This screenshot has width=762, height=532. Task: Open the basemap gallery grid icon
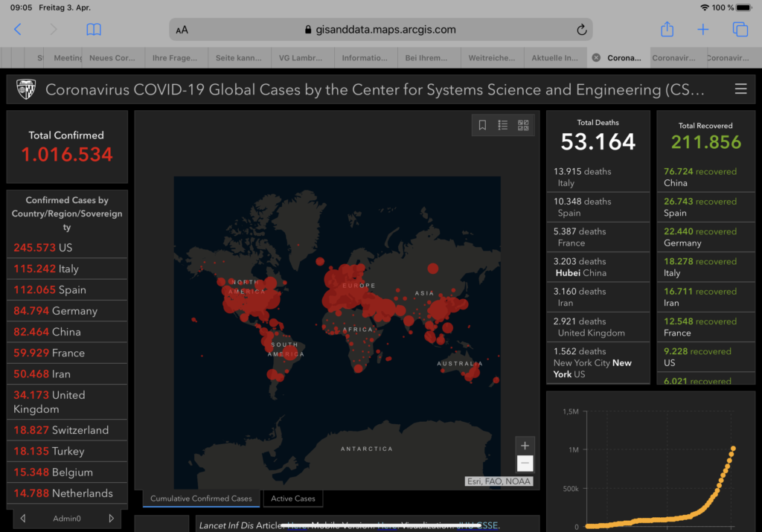point(523,125)
